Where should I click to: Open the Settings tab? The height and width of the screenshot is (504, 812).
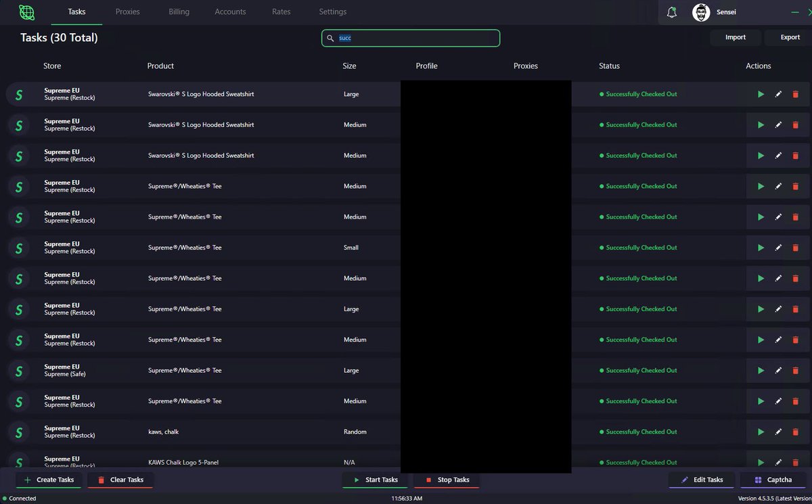(x=333, y=12)
